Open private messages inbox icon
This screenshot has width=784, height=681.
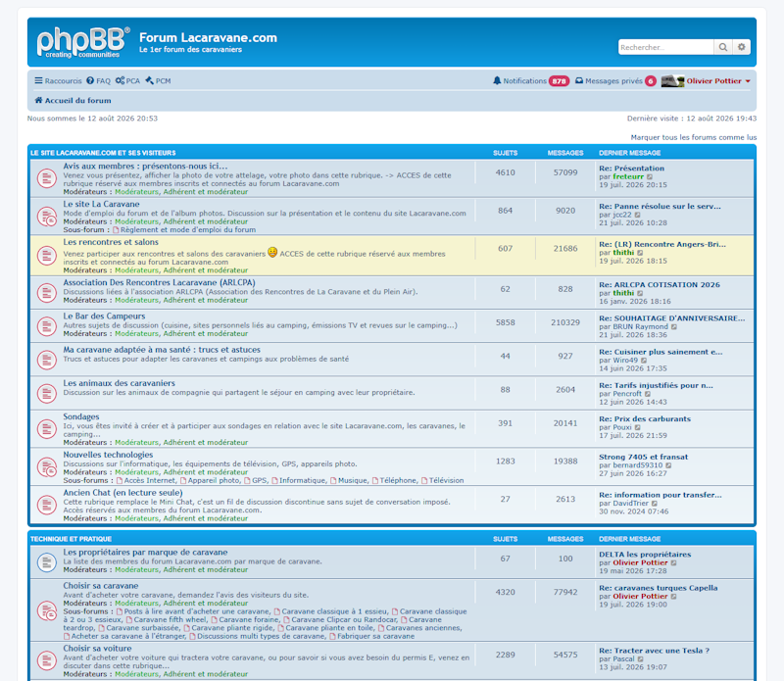pyautogui.click(x=579, y=80)
